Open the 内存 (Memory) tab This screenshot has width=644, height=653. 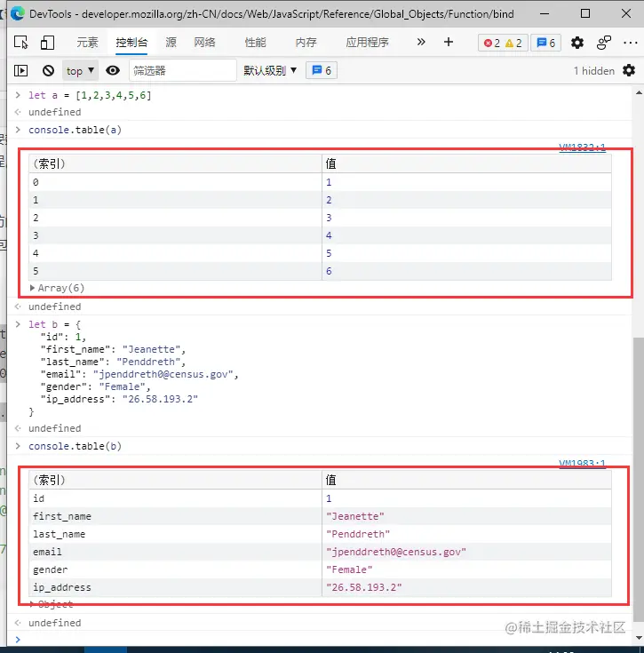pyautogui.click(x=306, y=42)
